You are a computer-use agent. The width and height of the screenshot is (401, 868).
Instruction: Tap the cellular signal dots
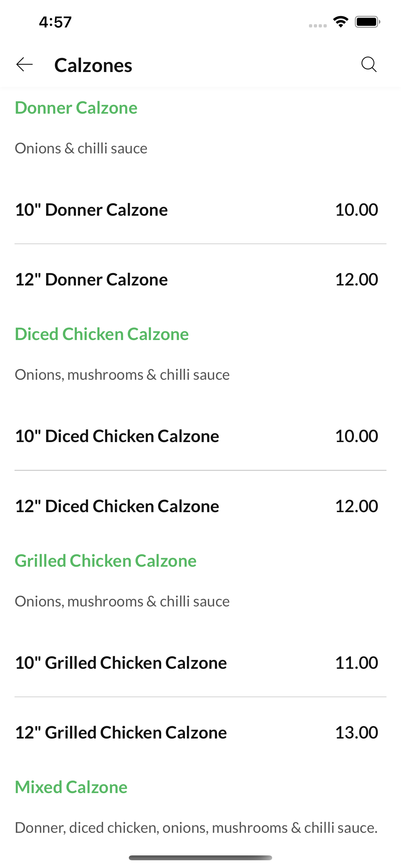318,26
